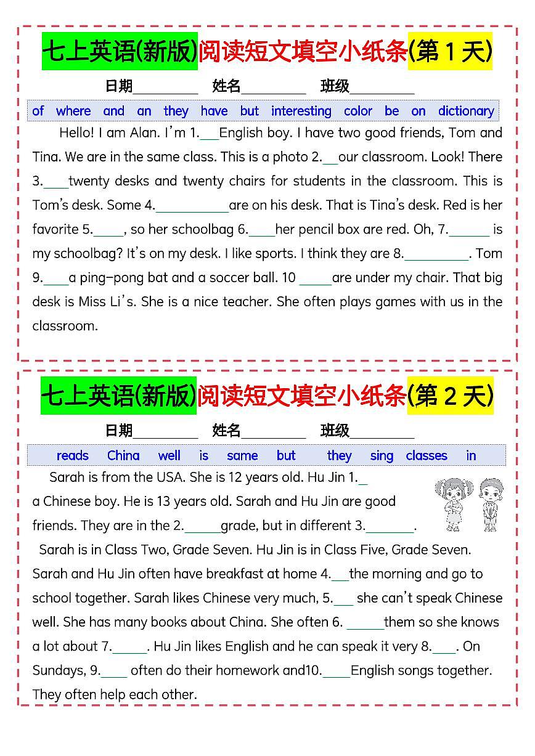Click blank 2 before "grade, but in different"
The height and width of the screenshot is (756, 535).
coord(202,527)
